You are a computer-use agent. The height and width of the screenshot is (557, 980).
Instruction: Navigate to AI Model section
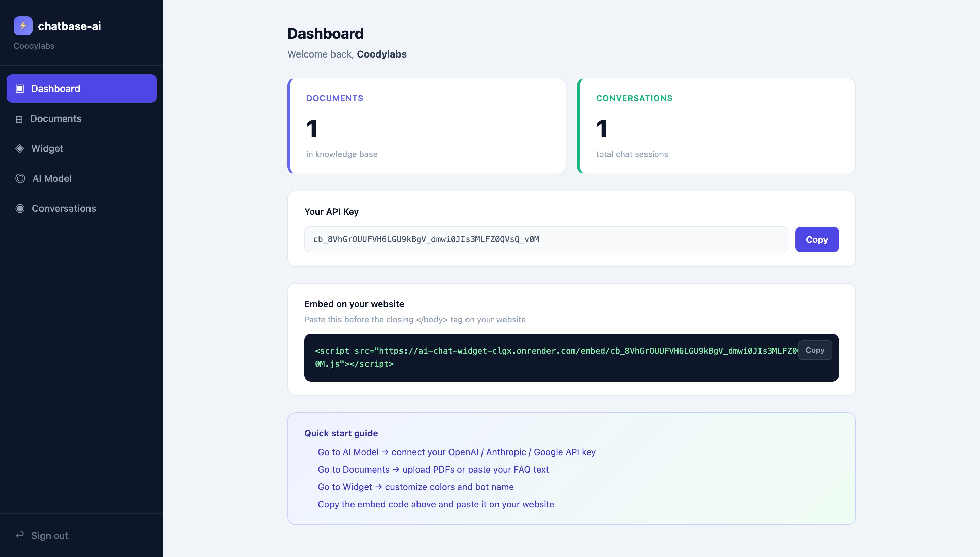(81, 178)
